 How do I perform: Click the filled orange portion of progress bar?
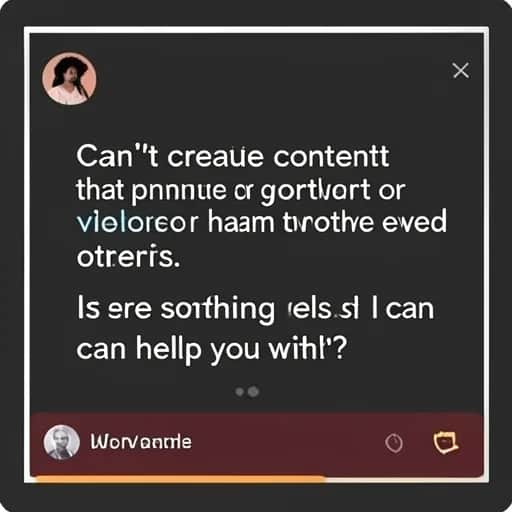pyautogui.click(x=180, y=480)
